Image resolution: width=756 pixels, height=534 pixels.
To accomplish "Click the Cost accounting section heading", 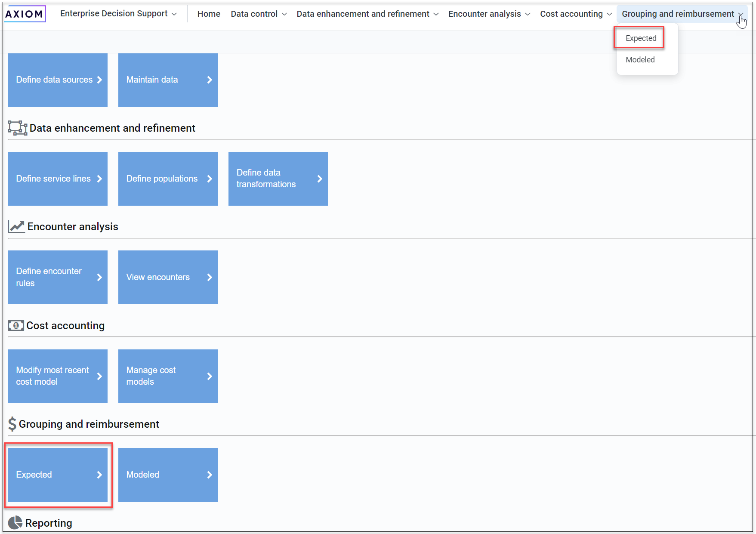I will (x=65, y=326).
